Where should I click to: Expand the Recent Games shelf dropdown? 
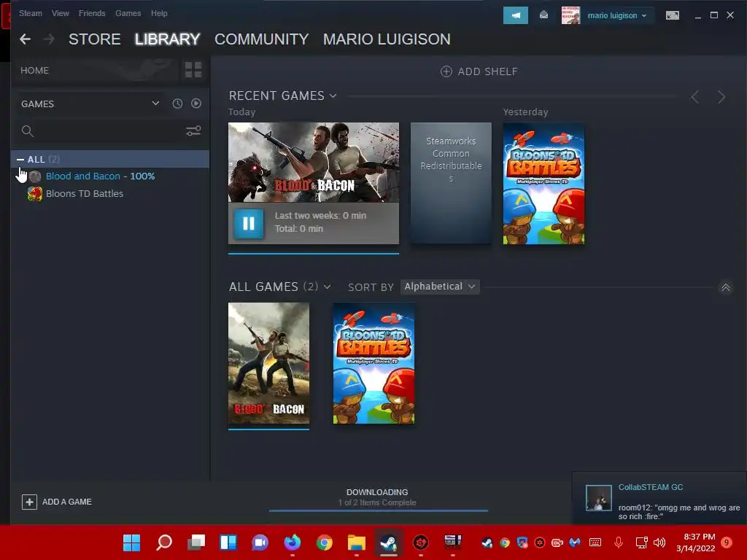click(x=333, y=96)
